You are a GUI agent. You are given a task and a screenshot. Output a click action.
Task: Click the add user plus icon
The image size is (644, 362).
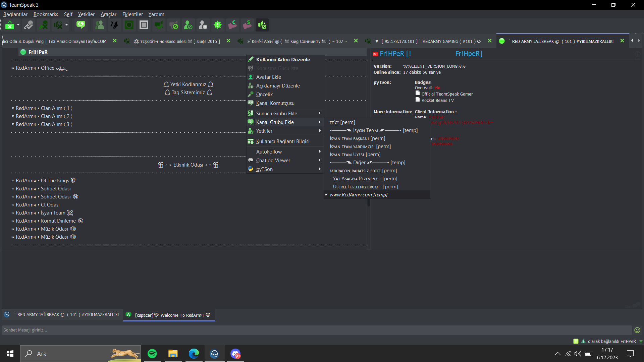pyautogui.click(x=203, y=25)
